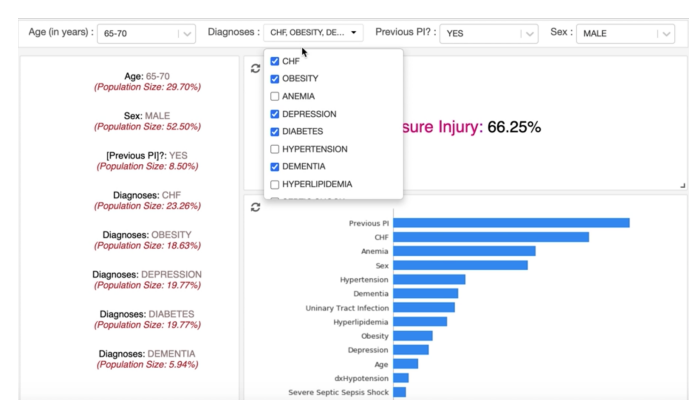Click the refresh icon on the top panel
Viewport: 700px width, 414px height.
(x=255, y=68)
